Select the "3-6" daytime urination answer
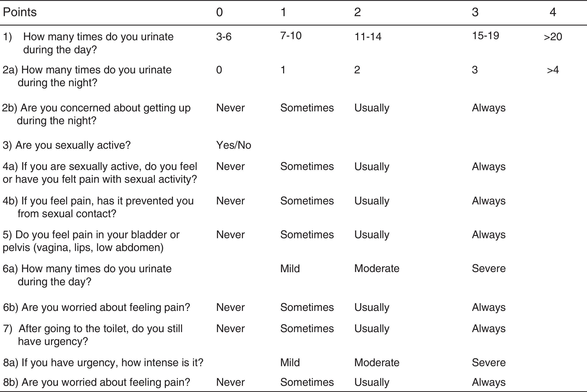This screenshot has width=587, height=392. click(x=224, y=37)
